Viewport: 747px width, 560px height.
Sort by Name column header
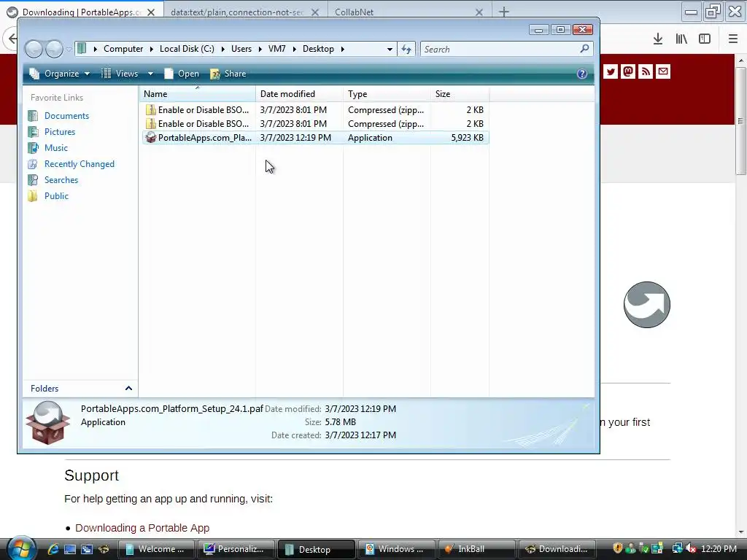[x=197, y=94]
